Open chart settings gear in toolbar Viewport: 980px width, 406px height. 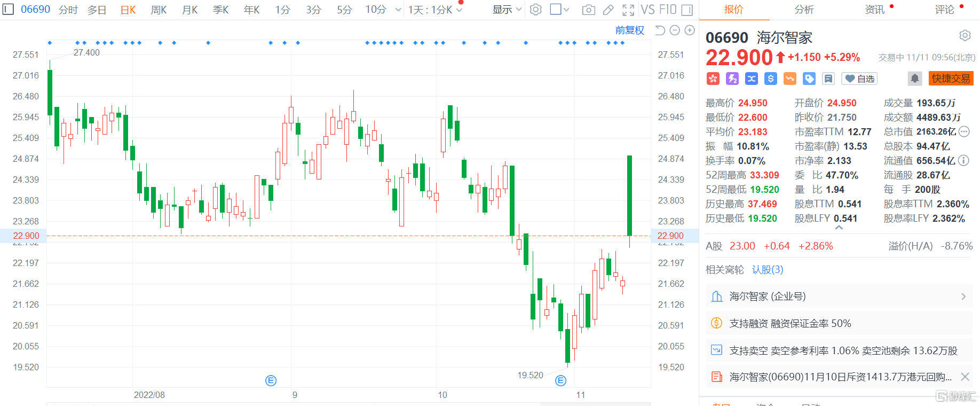536,10
